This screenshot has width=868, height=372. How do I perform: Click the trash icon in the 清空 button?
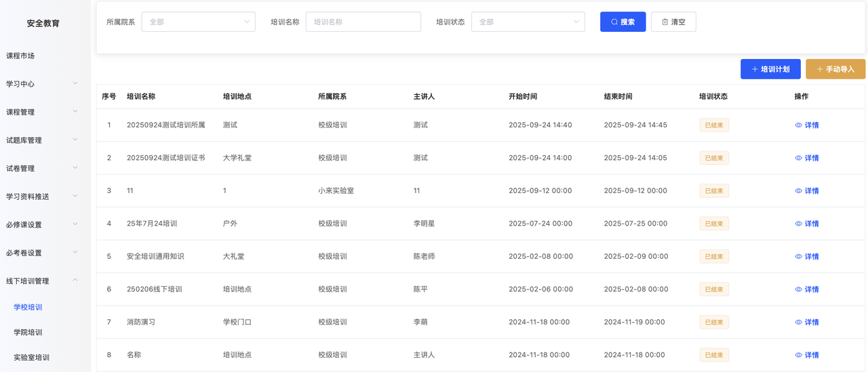coord(665,22)
